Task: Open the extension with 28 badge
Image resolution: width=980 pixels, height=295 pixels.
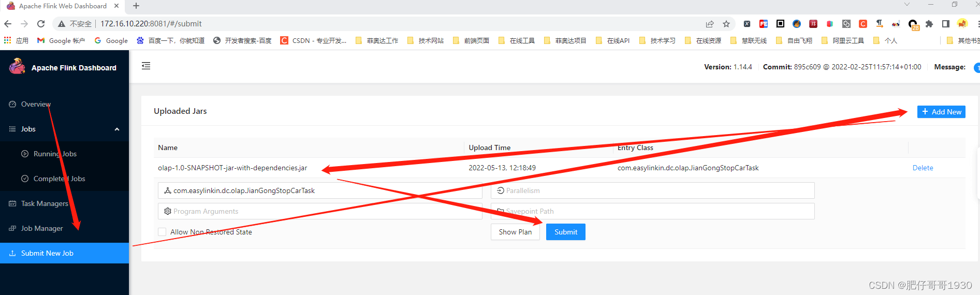Action: tap(913, 24)
